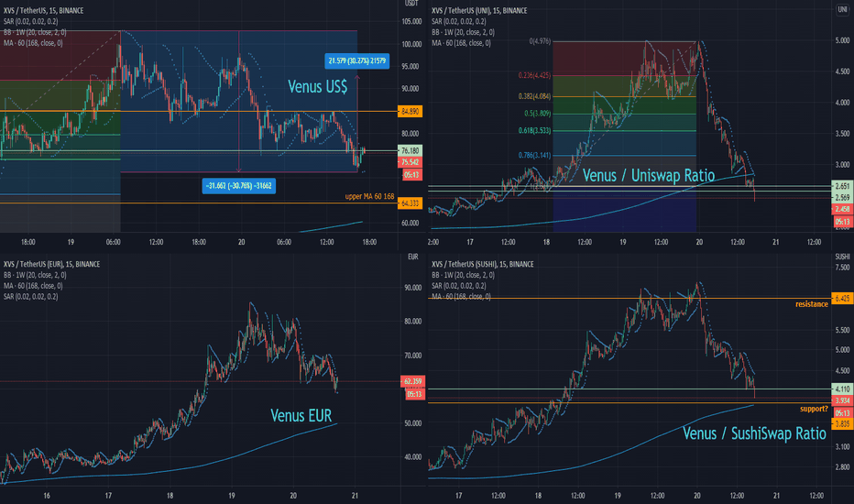Click the EUR price scale currency label
The width and height of the screenshot is (854, 504).
[413, 257]
